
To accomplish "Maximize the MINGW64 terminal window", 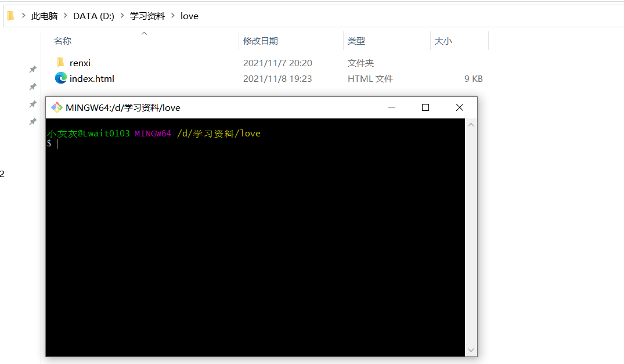I will [425, 107].
